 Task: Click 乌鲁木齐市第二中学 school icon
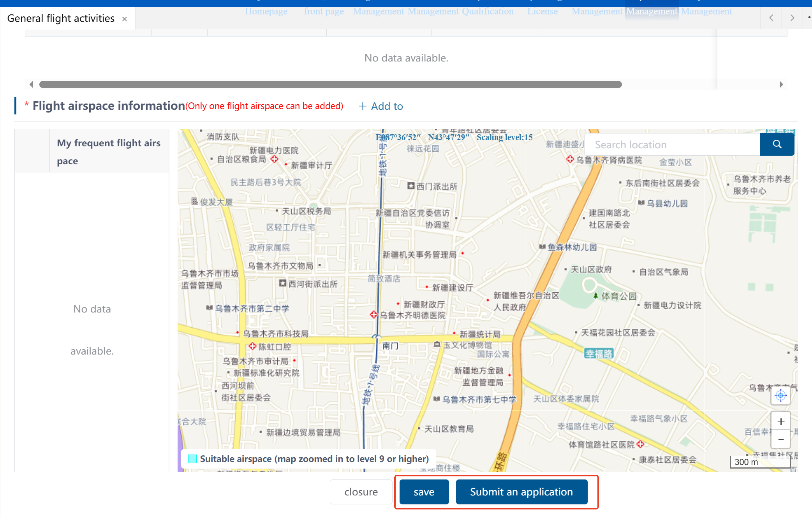coord(210,308)
